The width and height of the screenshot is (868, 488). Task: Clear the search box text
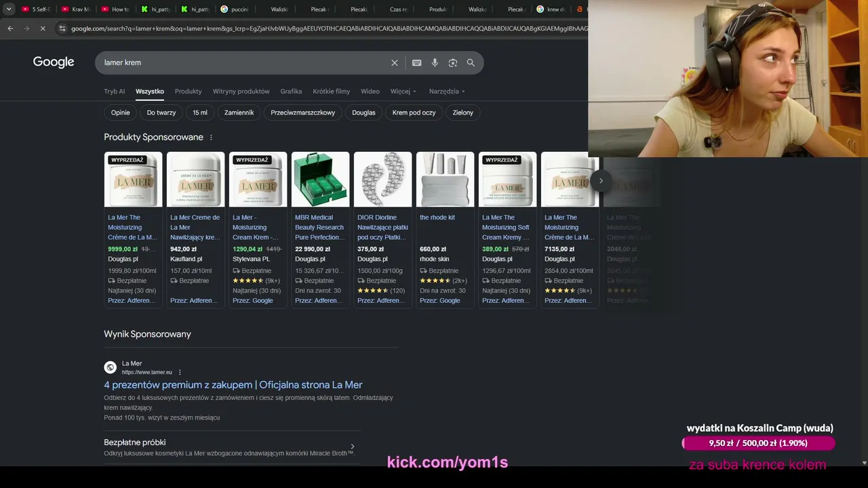395,62
